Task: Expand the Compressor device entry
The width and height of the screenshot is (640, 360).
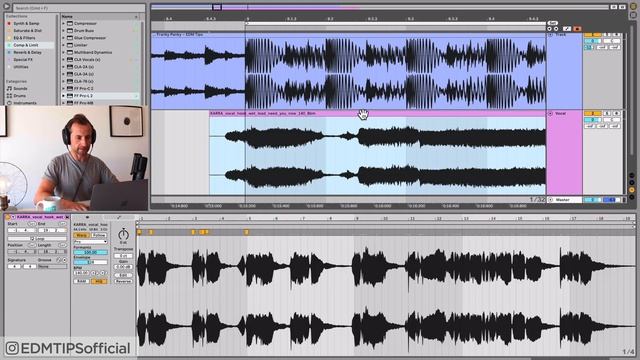Action: [64, 23]
